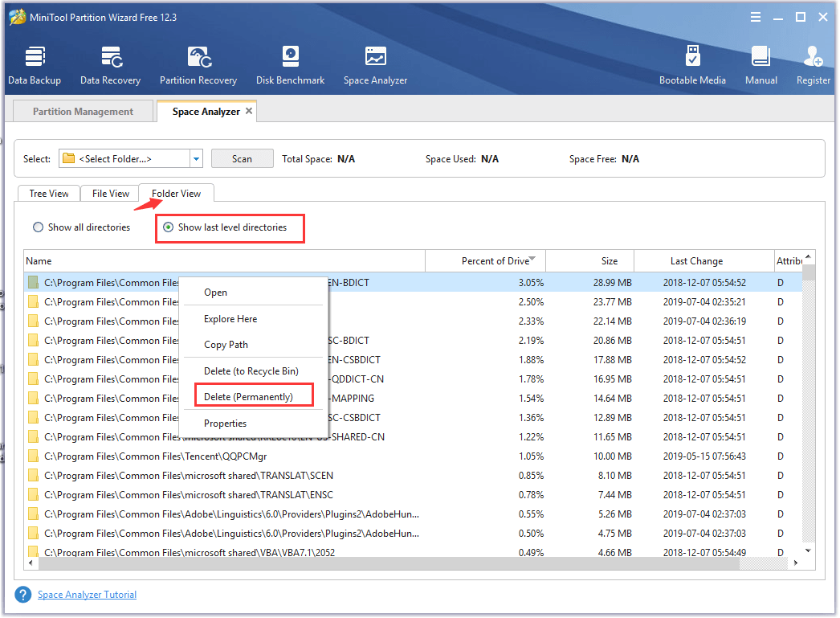
Task: Click the 2019-05-15 07:56:43 date cell
Action: pyautogui.click(x=704, y=456)
